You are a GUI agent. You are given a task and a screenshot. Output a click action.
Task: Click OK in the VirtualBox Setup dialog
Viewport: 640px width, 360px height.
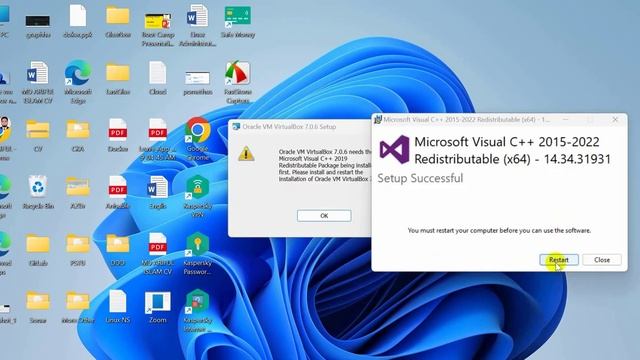(x=324, y=216)
